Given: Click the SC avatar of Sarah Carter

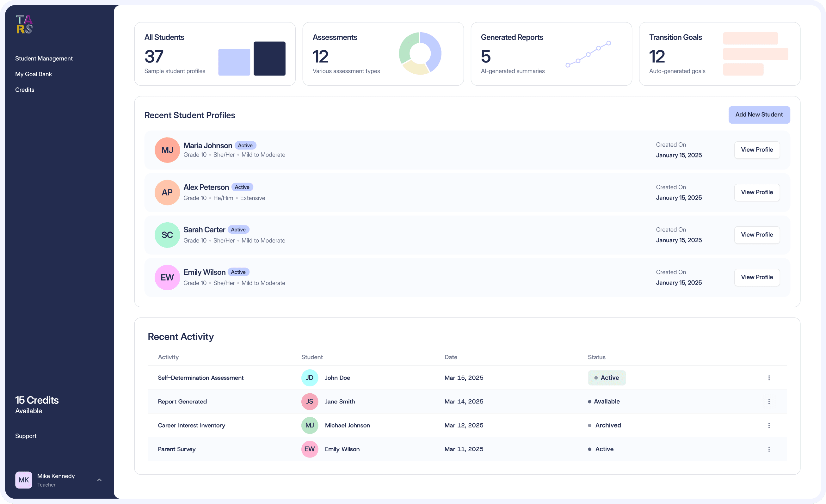Looking at the screenshot, I should point(167,235).
